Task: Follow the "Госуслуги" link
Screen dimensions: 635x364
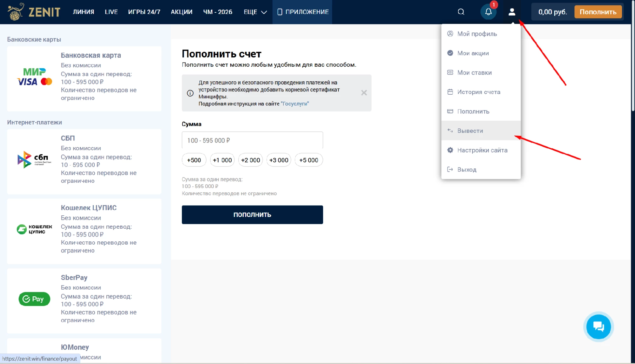Action: pyautogui.click(x=295, y=104)
